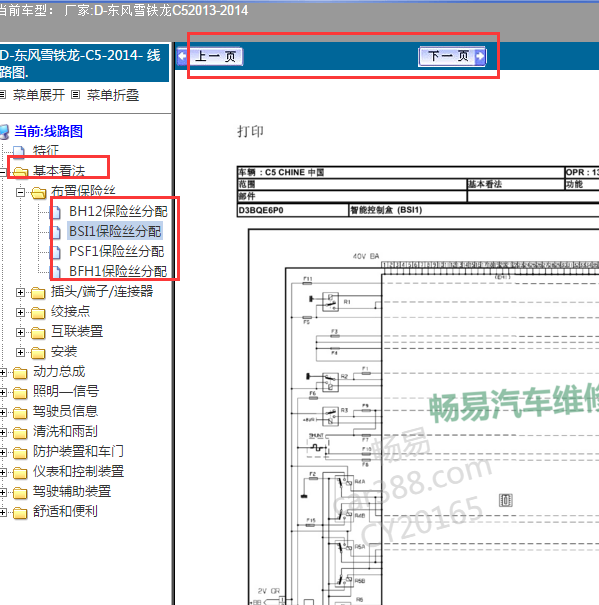Click the 打印 print link
The image size is (599, 605).
[250, 131]
